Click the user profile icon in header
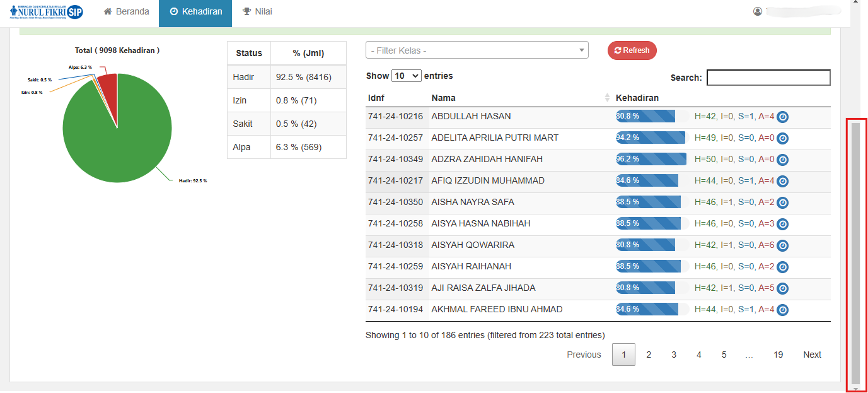The image size is (868, 393). pyautogui.click(x=758, y=11)
